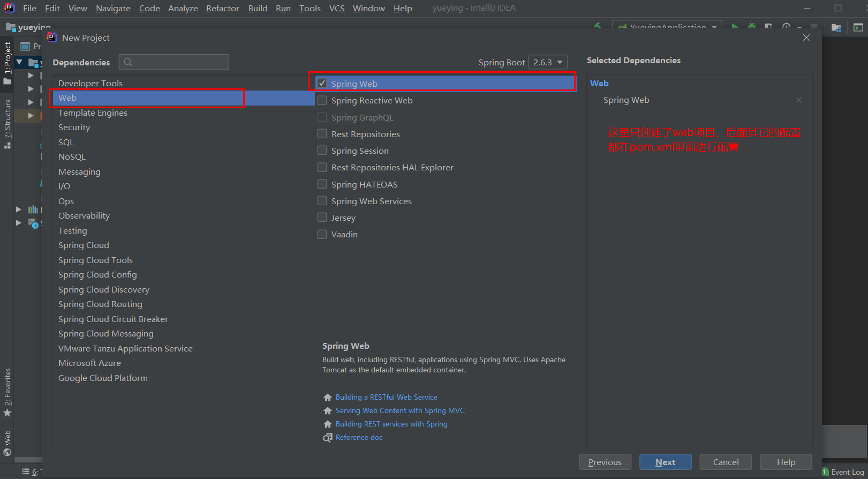Check the Rest Repositories checkbox
The image size is (868, 479).
(x=322, y=133)
